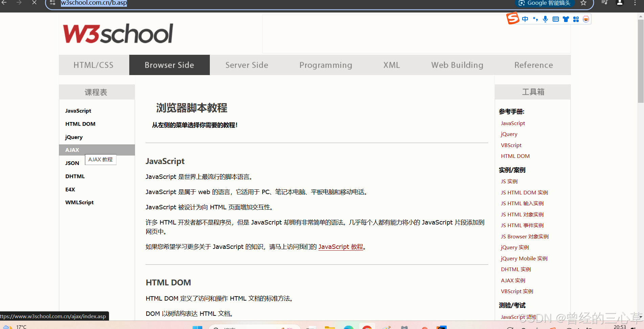Open JS HTML 输入实例 link
Screen dimensions: 644x329
coord(522,204)
